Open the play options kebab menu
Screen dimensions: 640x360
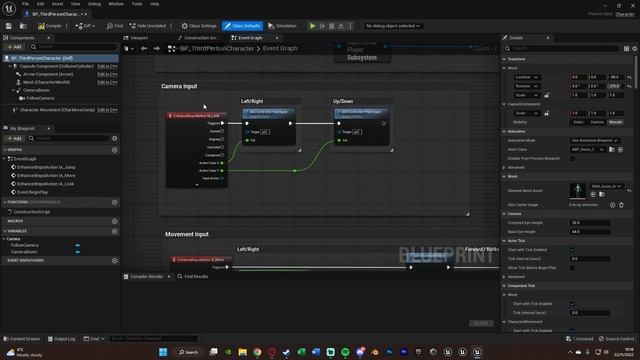coord(350,26)
